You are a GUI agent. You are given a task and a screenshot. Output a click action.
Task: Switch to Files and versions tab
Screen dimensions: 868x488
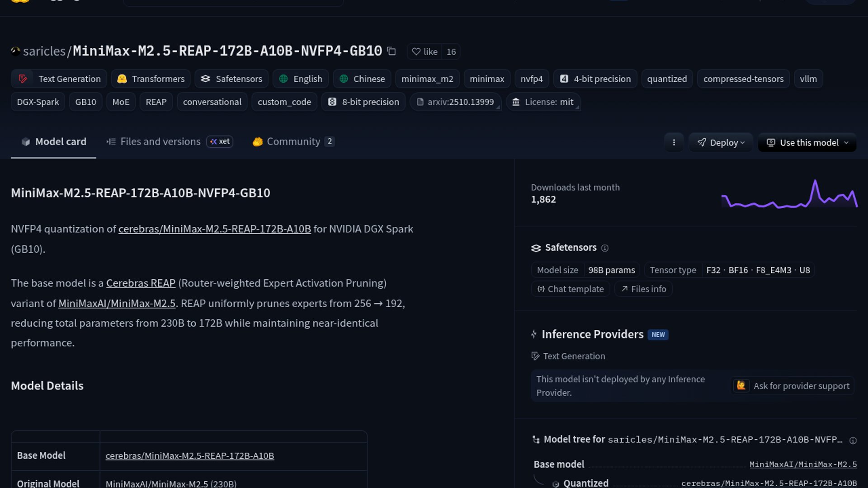[160, 142]
